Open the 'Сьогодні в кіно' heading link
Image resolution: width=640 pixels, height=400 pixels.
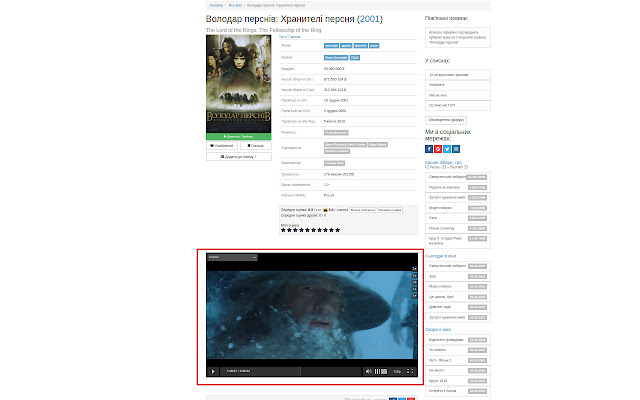tap(440, 256)
